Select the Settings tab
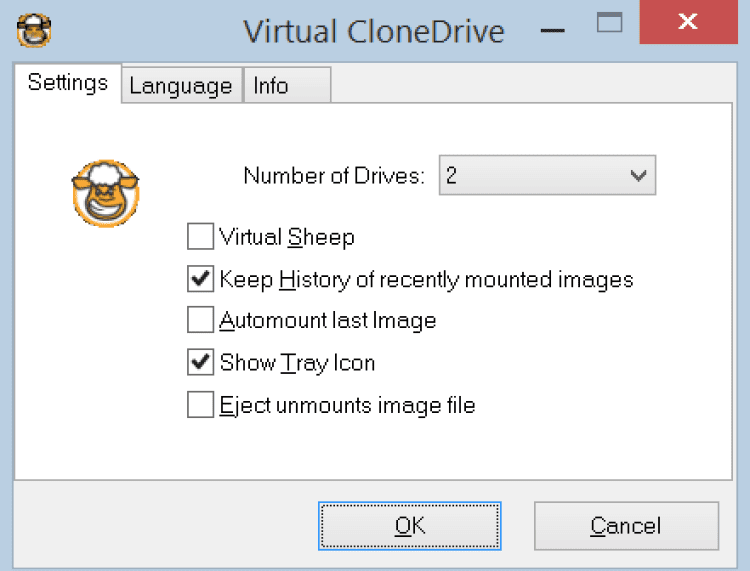750x571 pixels. [x=68, y=83]
